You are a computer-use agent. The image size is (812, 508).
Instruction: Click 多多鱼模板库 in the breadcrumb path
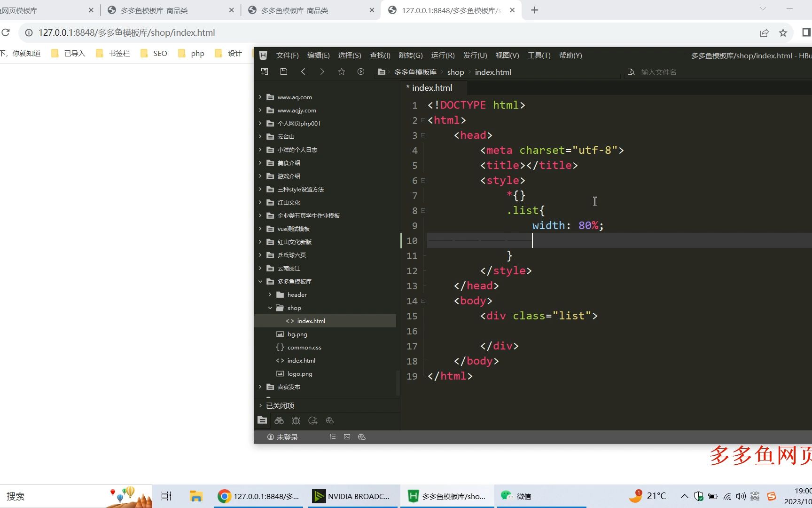tap(415, 72)
